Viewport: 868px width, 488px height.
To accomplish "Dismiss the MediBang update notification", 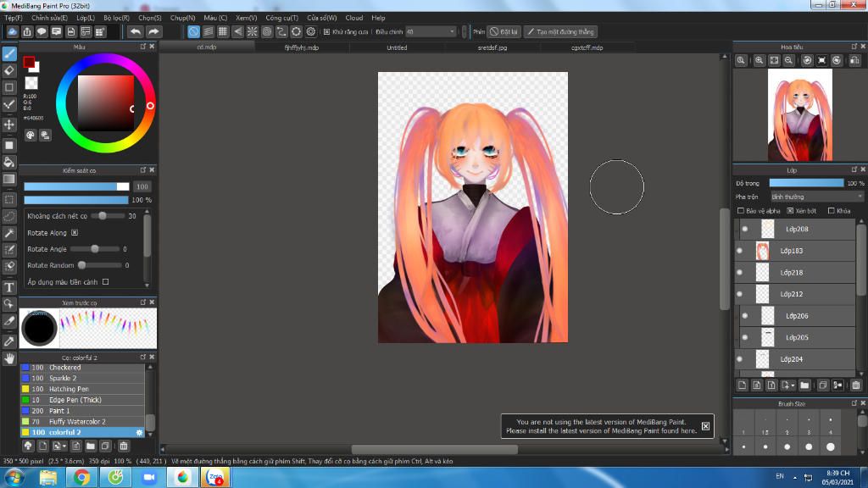I will pos(705,426).
